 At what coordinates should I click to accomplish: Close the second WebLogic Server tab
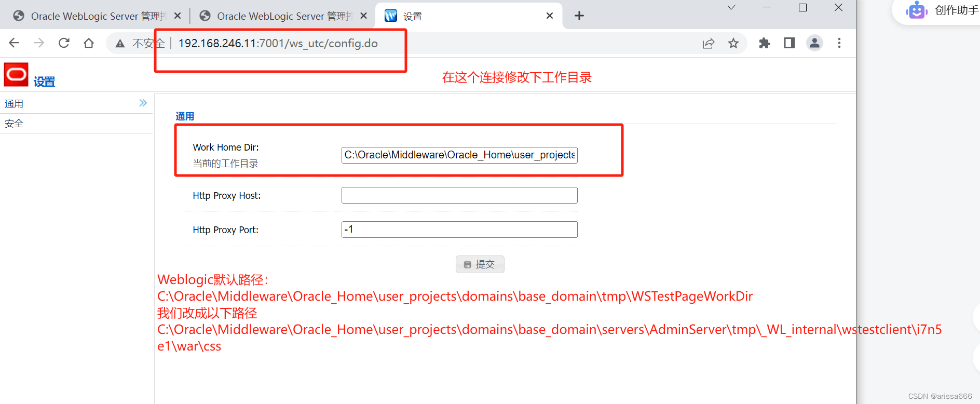364,16
